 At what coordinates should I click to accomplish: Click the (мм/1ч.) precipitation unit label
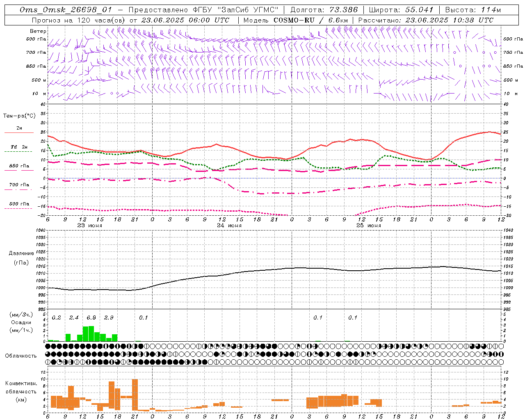click(21, 330)
